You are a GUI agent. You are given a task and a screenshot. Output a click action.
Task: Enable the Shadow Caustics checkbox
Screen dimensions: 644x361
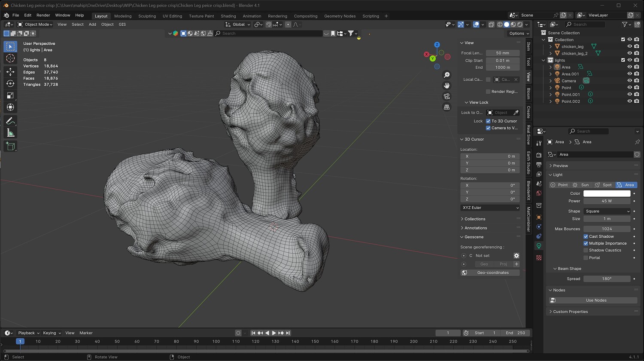[586, 250]
